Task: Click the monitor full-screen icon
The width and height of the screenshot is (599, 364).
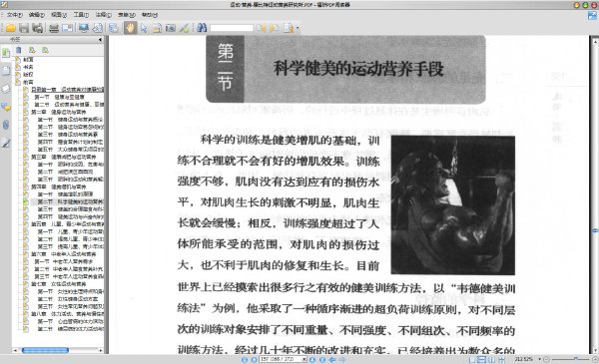Action: click(x=84, y=28)
